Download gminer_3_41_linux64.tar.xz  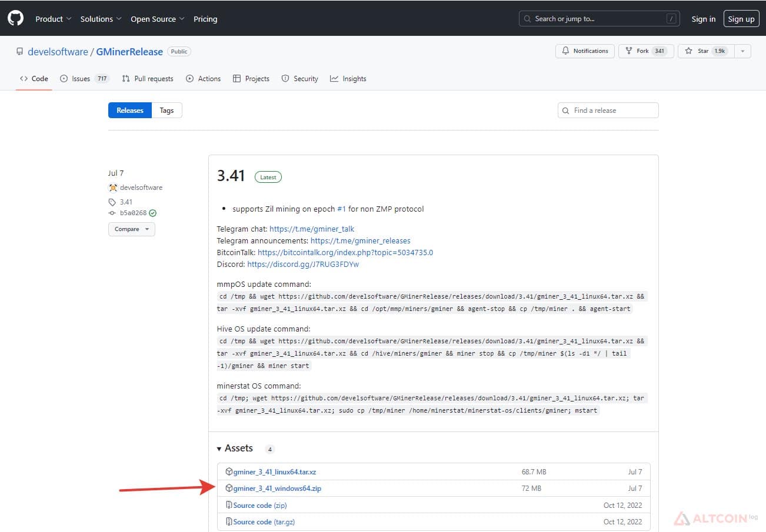pyautogui.click(x=275, y=472)
